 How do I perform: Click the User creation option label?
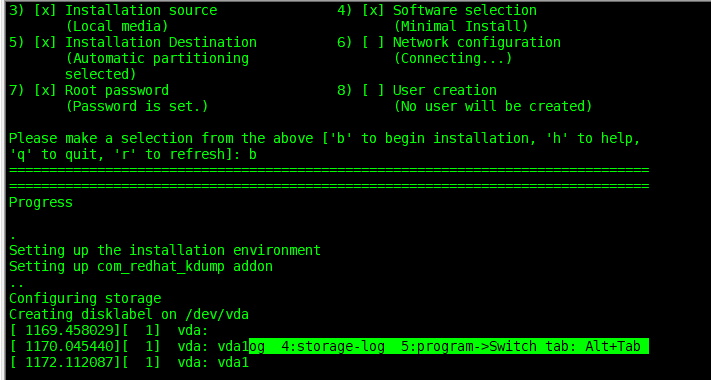point(445,90)
